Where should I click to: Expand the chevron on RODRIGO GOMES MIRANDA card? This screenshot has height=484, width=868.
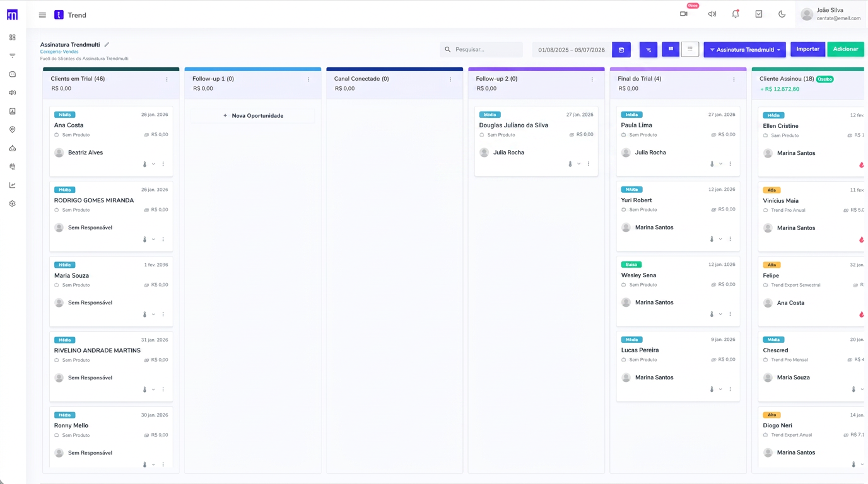click(x=153, y=239)
